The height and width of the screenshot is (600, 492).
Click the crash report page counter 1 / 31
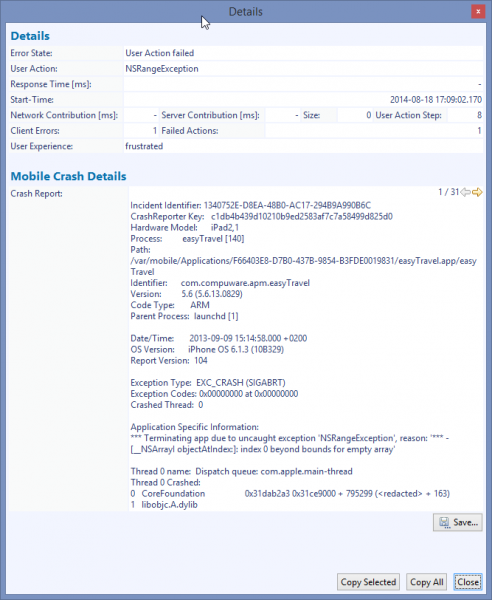pyautogui.click(x=448, y=192)
